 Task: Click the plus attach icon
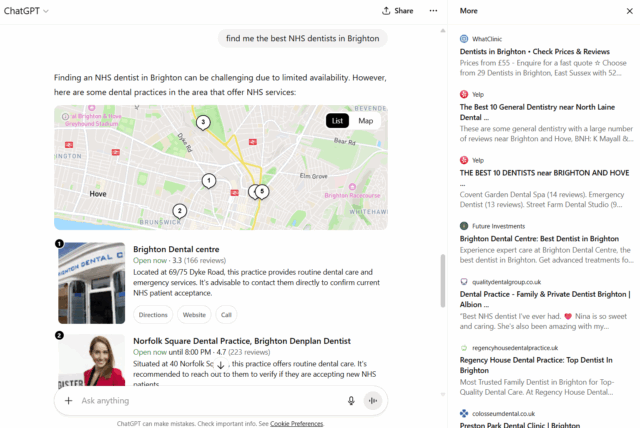point(68,400)
